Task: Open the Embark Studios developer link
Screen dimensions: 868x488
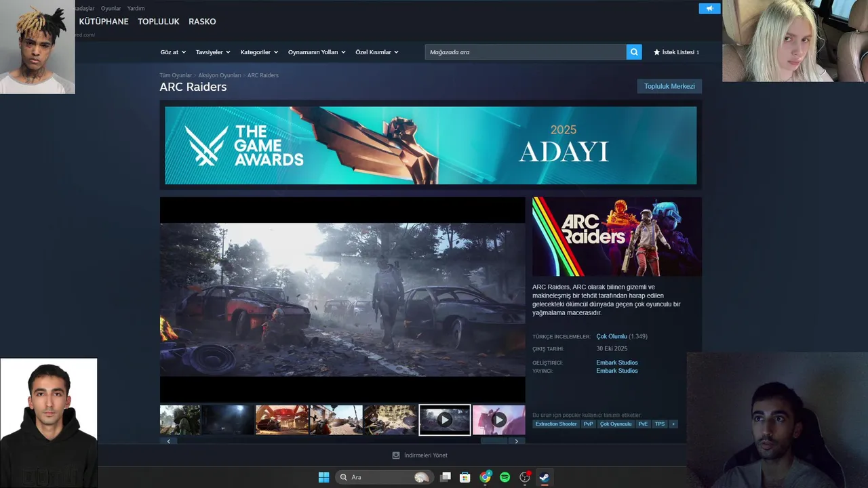Action: click(617, 363)
